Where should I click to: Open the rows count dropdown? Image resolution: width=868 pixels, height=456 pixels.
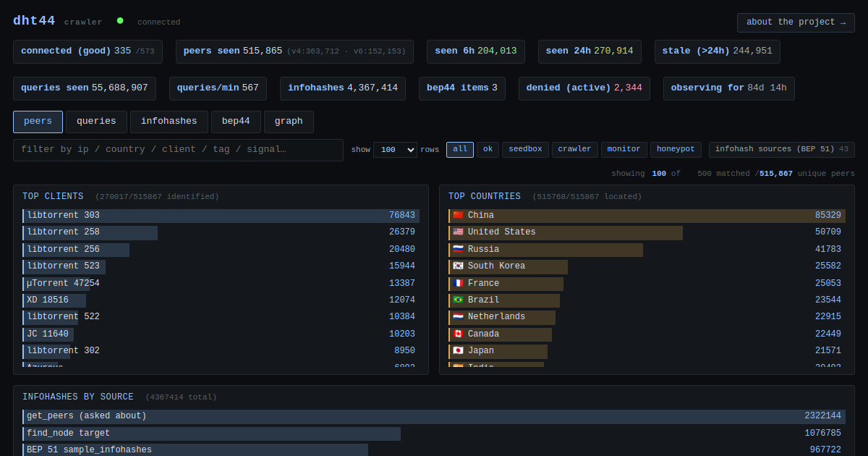(395, 150)
